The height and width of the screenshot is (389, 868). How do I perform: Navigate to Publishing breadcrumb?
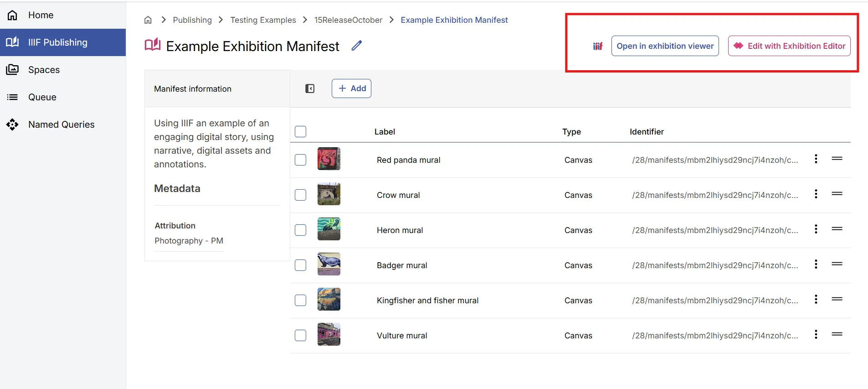pos(192,20)
